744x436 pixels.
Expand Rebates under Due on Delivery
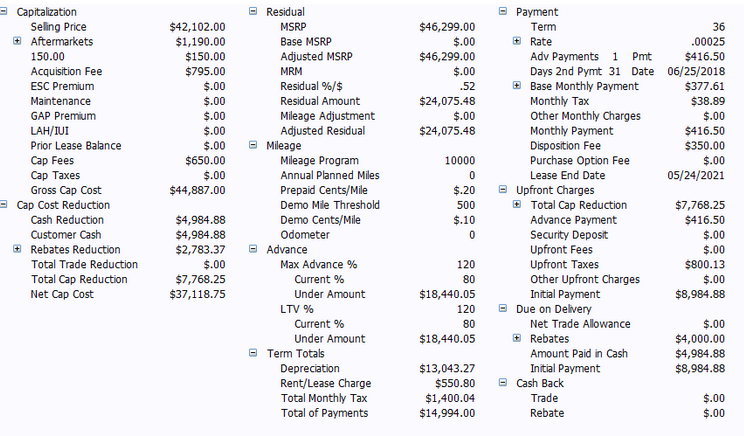point(517,338)
